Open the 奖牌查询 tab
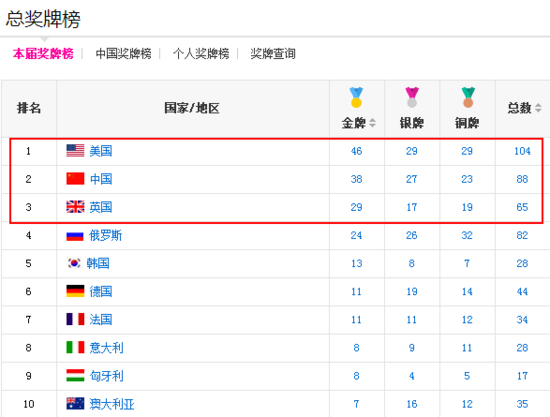This screenshot has height=417, width=550. click(x=273, y=54)
